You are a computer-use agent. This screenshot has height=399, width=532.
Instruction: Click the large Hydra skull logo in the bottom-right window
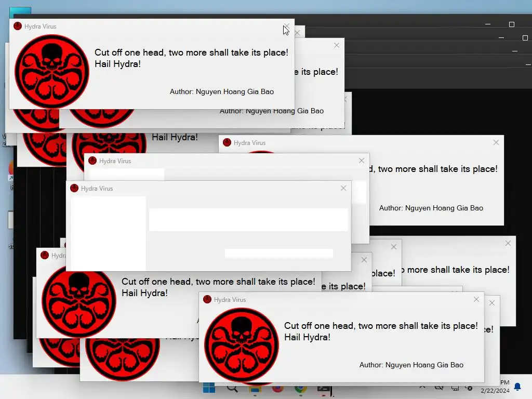click(x=242, y=345)
